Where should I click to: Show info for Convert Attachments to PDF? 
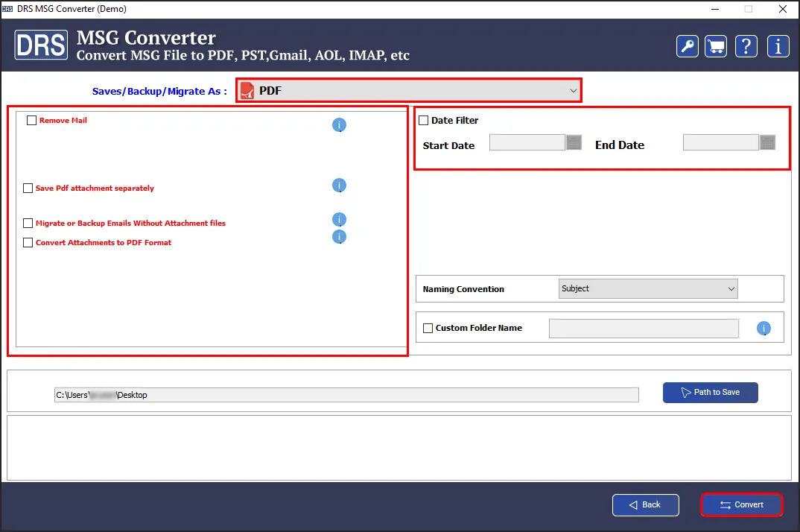[339, 236]
